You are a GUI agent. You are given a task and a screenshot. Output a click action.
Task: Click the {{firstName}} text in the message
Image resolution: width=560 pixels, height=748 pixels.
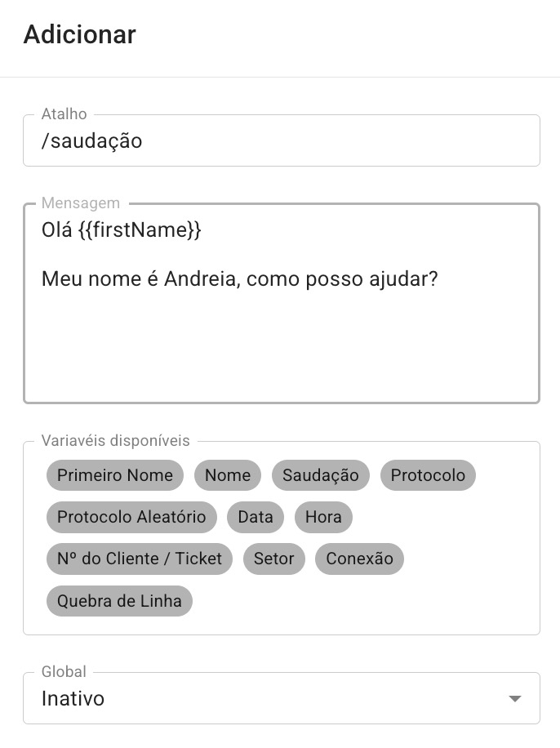click(140, 230)
